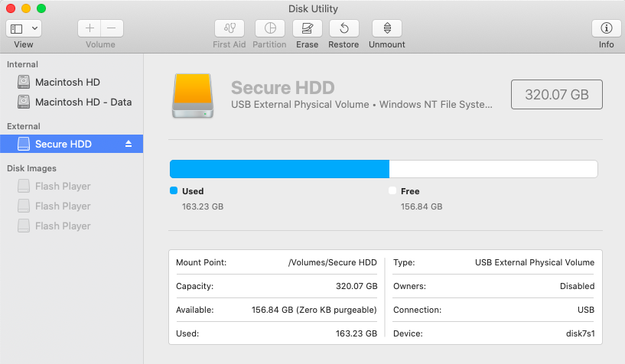Click the Macintosh HD disk icon
Image resolution: width=625 pixels, height=364 pixels.
(24, 82)
